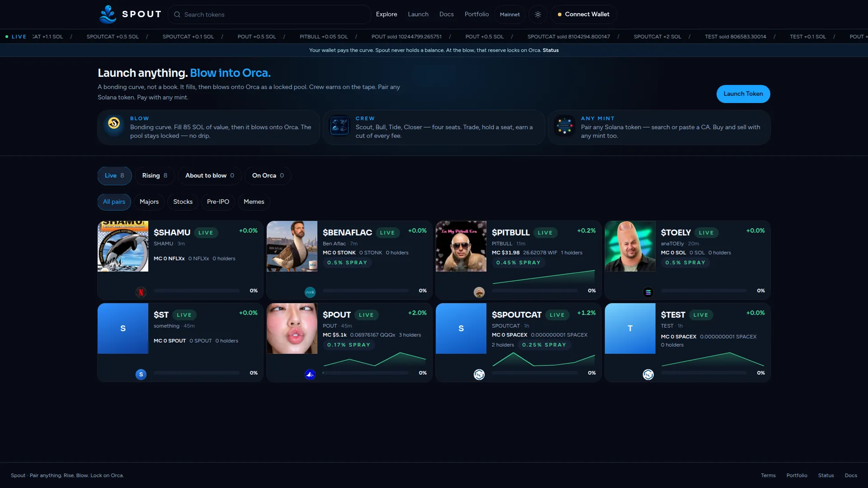The image size is (868, 488).
Task: Switch to the On Orca tab
Action: 268,176
